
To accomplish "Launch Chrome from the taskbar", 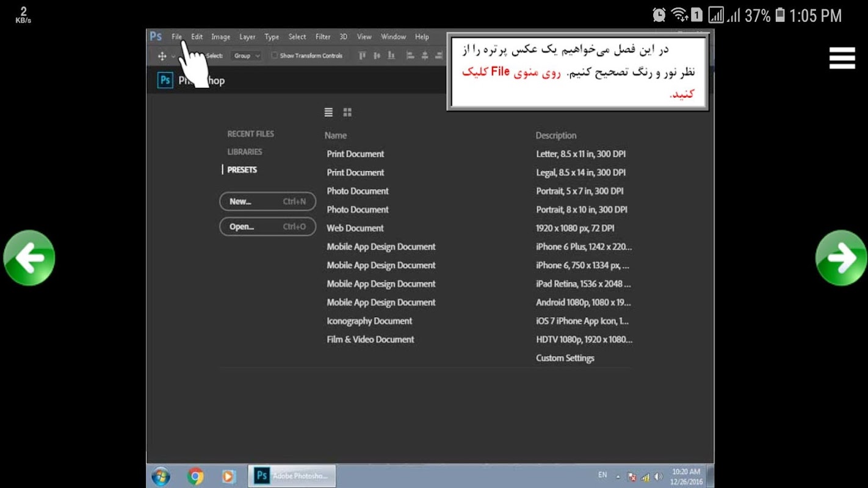I will pyautogui.click(x=195, y=476).
